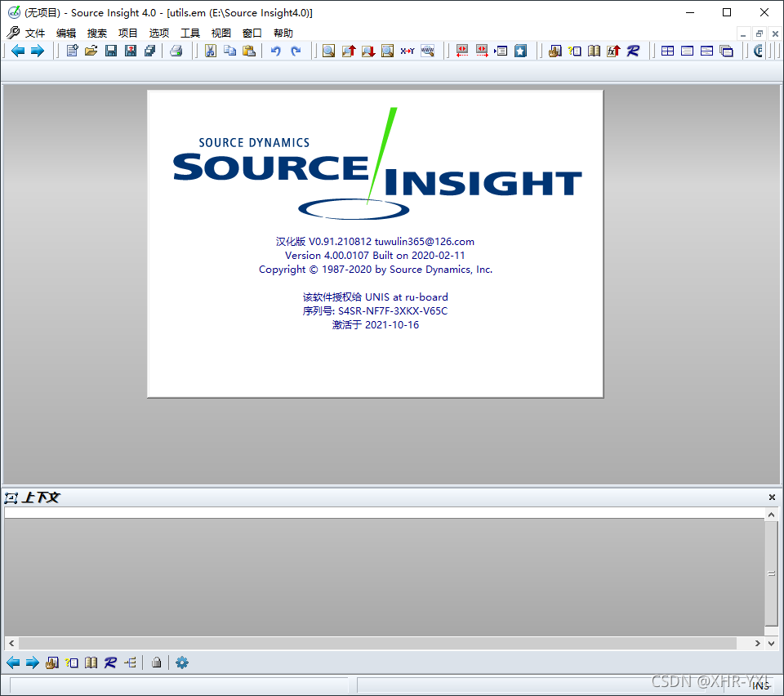Paste from clipboard icon
Viewport: 784px width, 696px height.
click(249, 51)
